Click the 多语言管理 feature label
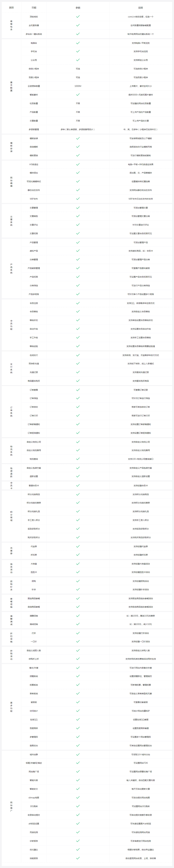The height and width of the screenshot is (868, 174). click(x=34, y=129)
